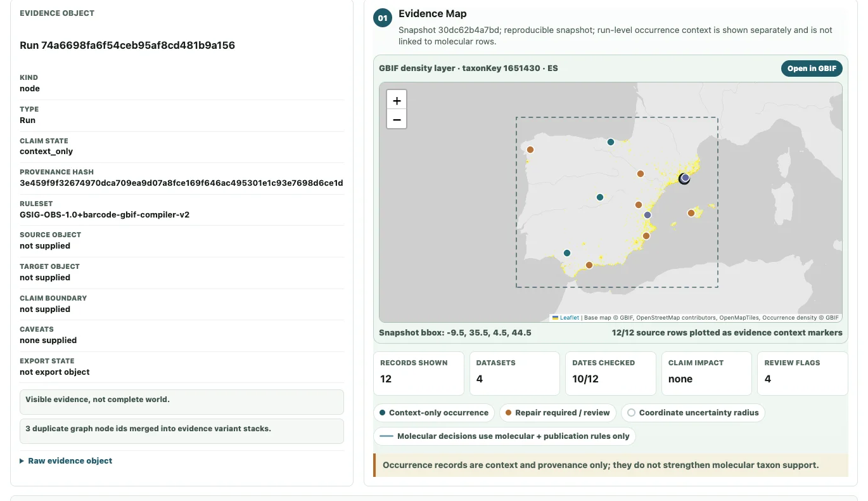Select the teal marker on Spain's north coast
This screenshot has width=868, height=501.
click(611, 142)
